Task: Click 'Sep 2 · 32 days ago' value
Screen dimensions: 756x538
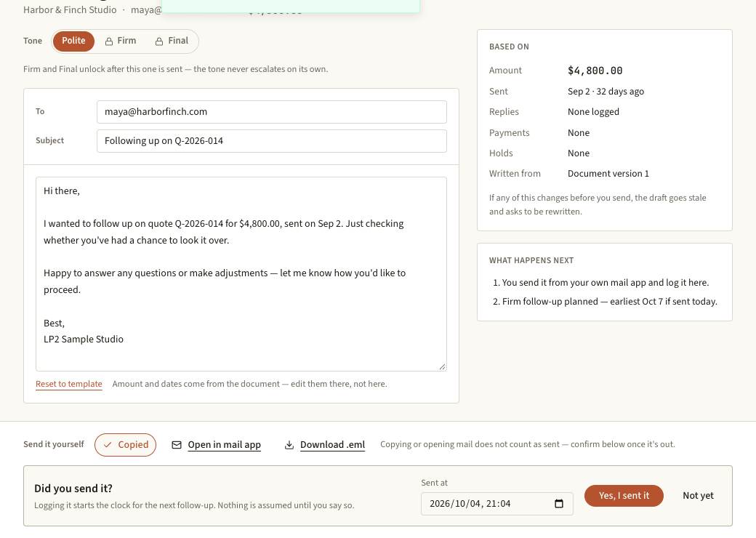Action: (x=606, y=92)
